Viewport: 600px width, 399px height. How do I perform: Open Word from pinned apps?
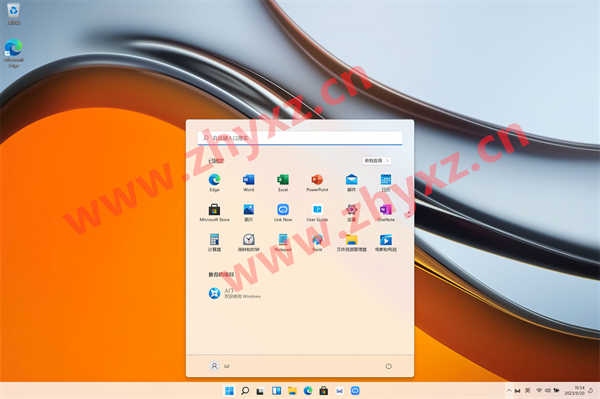[249, 182]
